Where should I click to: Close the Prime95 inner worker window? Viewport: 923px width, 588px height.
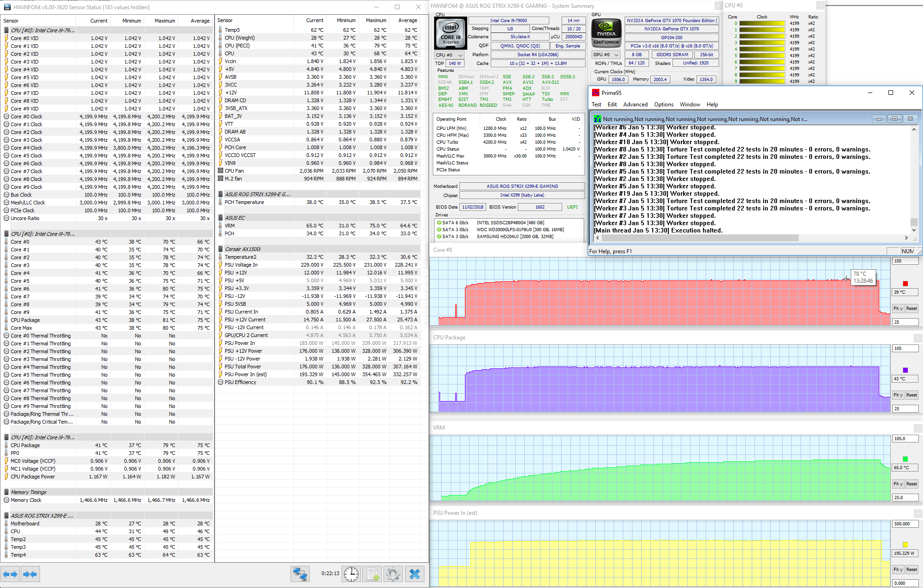910,119
